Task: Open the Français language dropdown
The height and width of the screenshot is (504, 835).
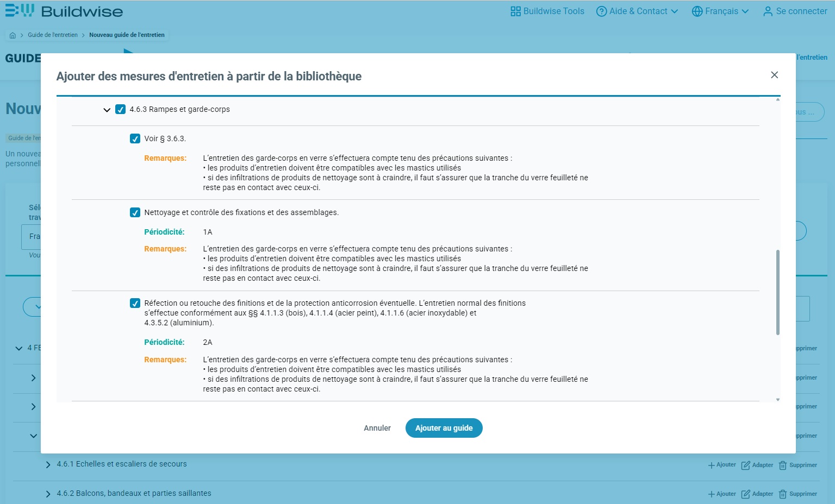Action: [x=720, y=11]
